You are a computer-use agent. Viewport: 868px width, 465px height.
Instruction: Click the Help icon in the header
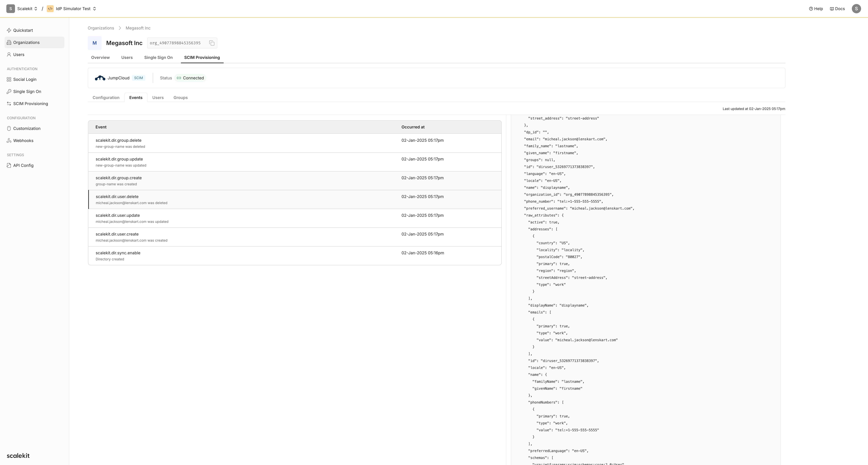[x=811, y=9]
